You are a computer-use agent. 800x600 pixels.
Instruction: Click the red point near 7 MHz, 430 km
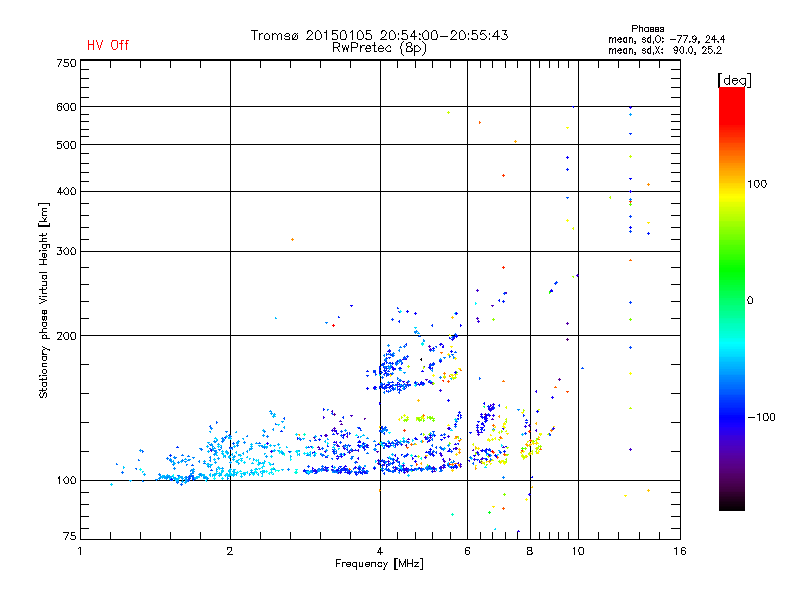point(504,176)
